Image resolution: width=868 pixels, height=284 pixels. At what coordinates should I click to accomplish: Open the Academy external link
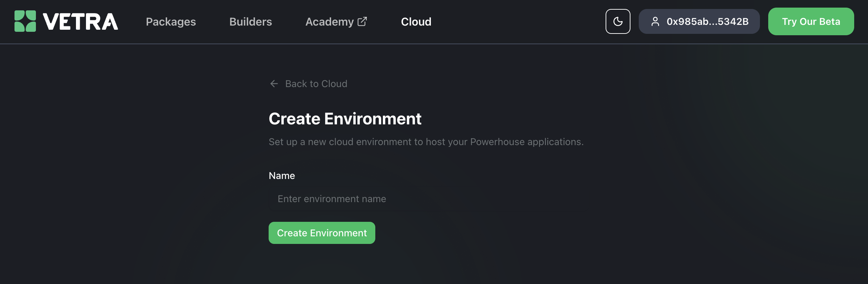click(336, 22)
